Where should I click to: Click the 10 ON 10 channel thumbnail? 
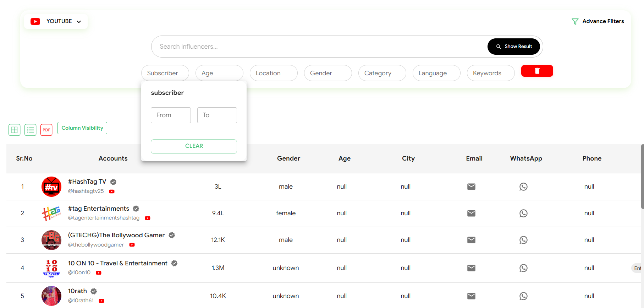pos(51,268)
